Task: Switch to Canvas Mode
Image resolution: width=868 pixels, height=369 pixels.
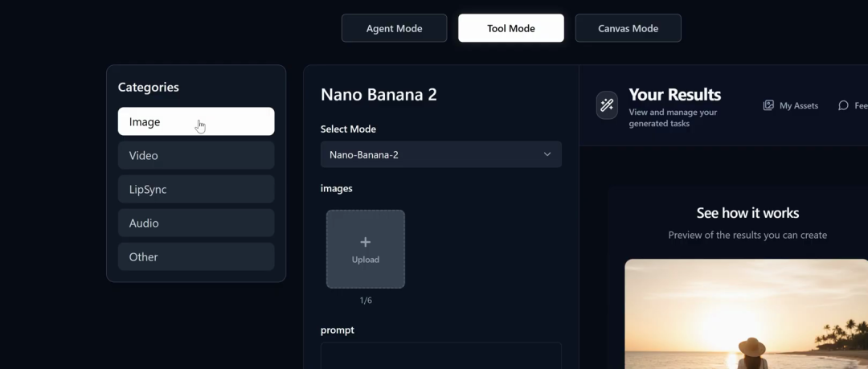Action: pos(628,28)
